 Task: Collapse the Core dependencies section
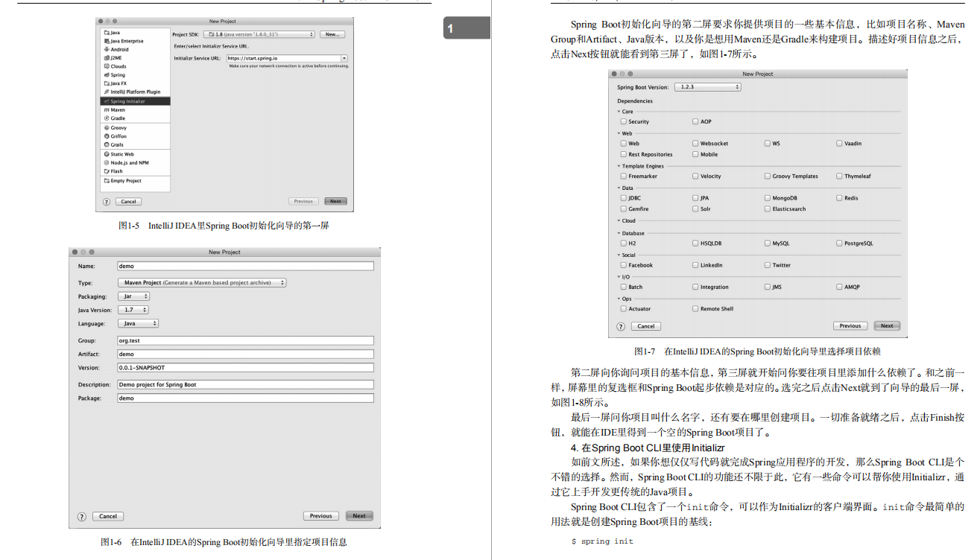pos(619,112)
